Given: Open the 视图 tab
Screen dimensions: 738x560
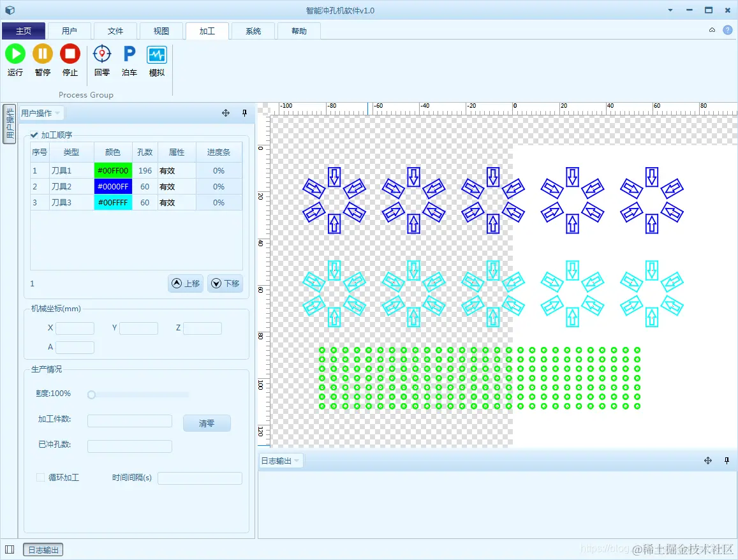Looking at the screenshot, I should point(161,31).
